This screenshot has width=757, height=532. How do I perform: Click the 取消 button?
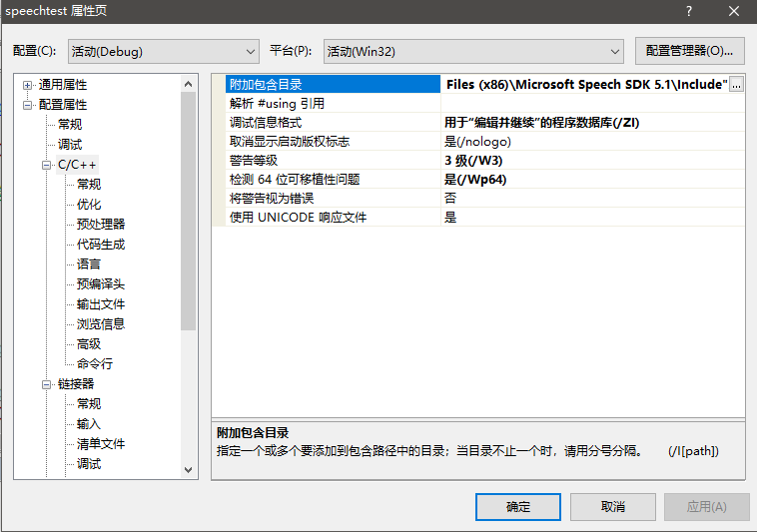coord(612,506)
